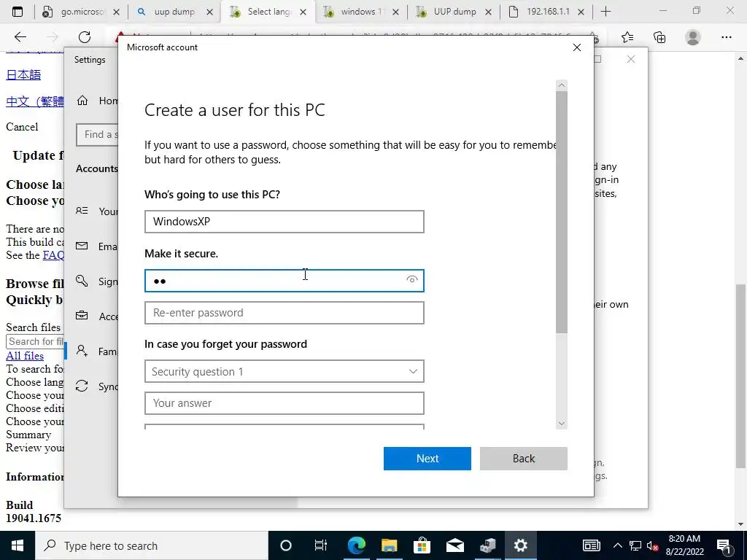Click the Cancel text on webpage
This screenshot has height=560, width=747.
(x=22, y=127)
